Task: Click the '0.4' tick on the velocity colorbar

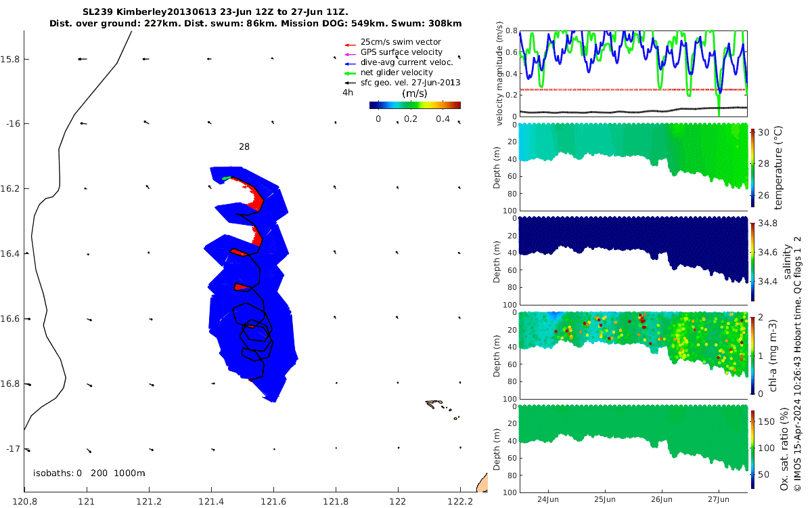Action: pos(442,119)
